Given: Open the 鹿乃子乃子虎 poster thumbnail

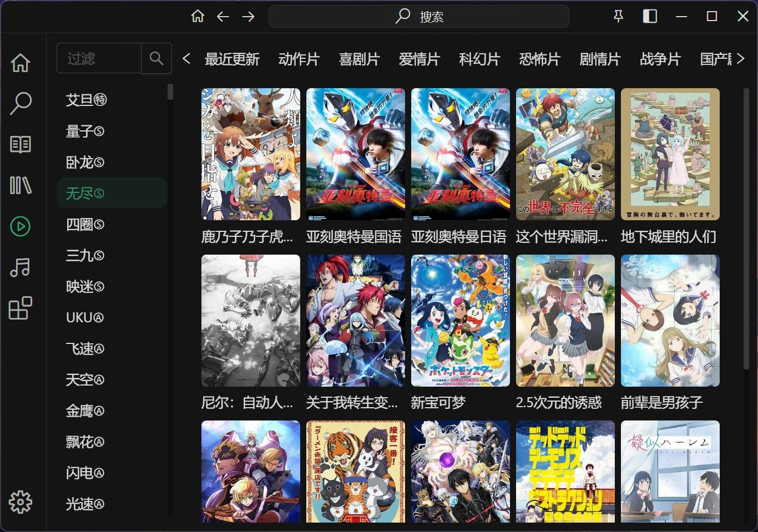Looking at the screenshot, I should (x=251, y=154).
